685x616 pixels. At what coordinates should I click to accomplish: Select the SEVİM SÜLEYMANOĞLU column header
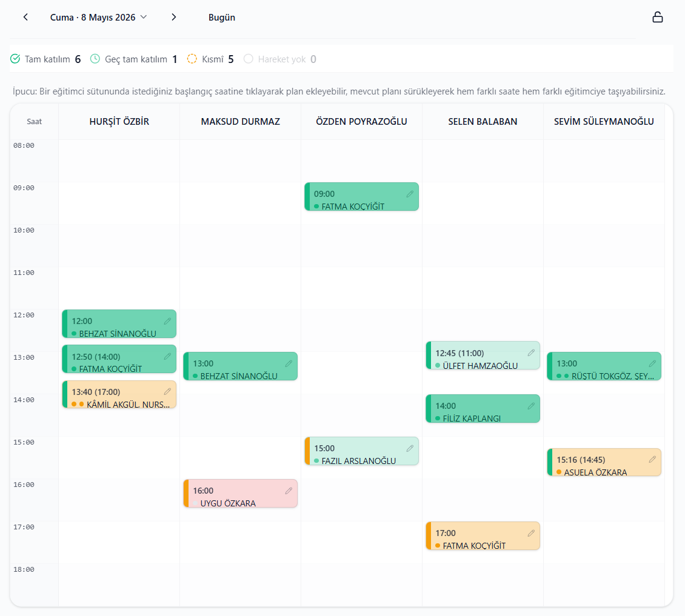pyautogui.click(x=604, y=122)
